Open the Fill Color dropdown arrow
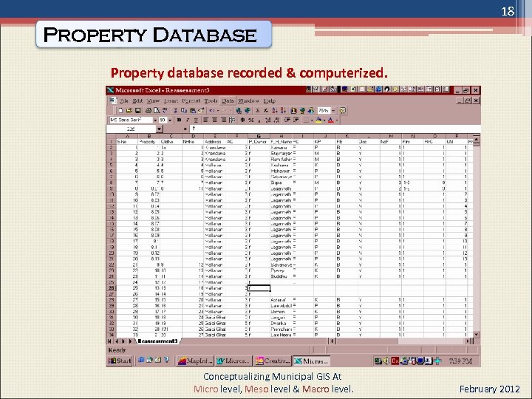 point(324,120)
